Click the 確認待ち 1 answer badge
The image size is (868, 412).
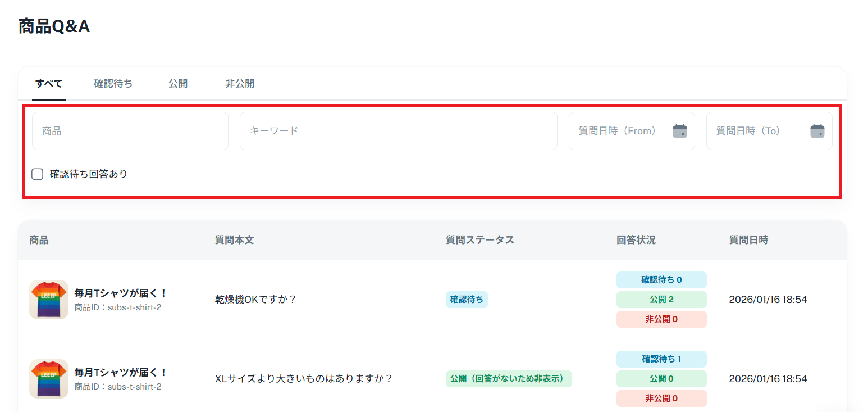point(661,359)
